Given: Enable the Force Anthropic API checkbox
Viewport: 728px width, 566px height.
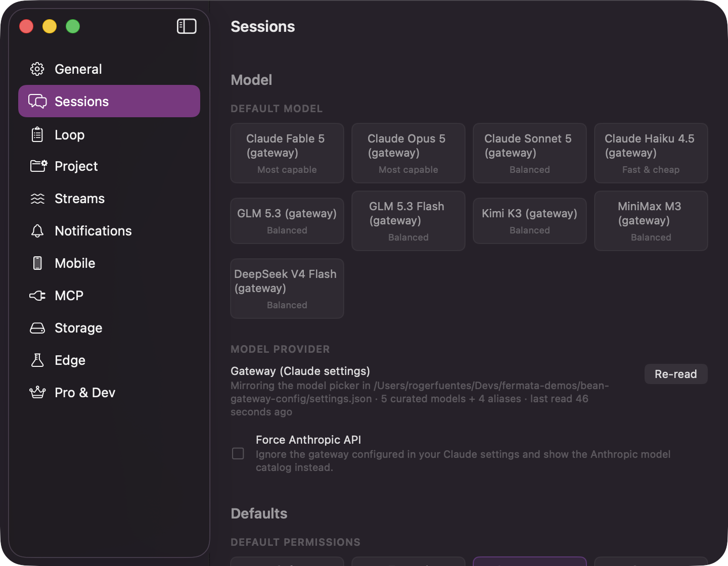Looking at the screenshot, I should (238, 453).
